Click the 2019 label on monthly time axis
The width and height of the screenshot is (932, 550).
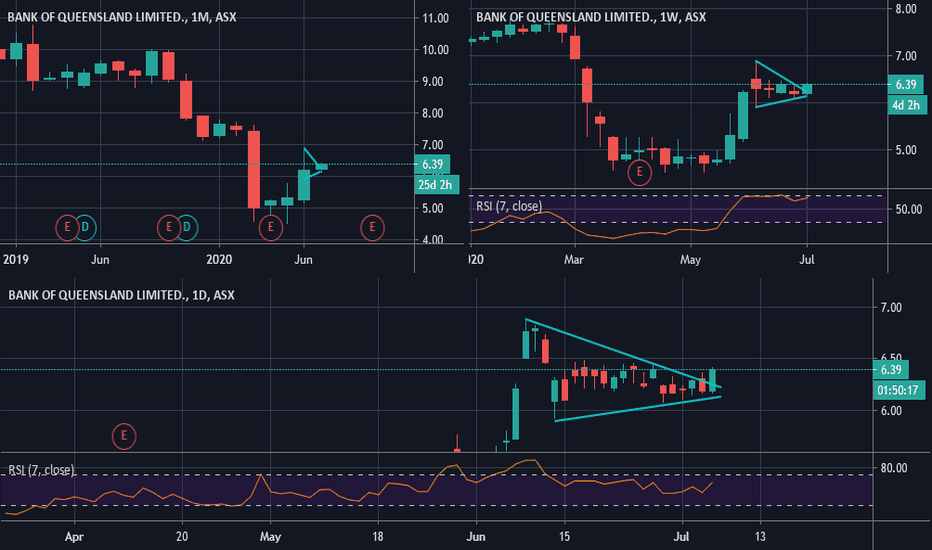[15, 260]
